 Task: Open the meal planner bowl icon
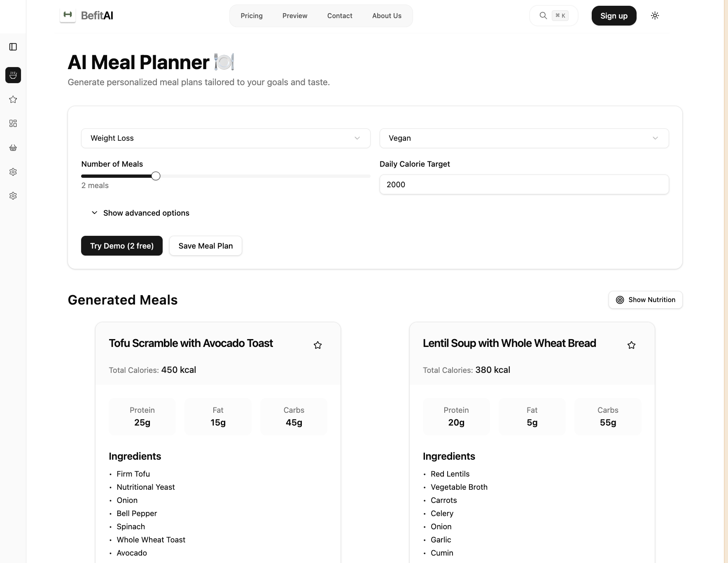click(x=13, y=75)
